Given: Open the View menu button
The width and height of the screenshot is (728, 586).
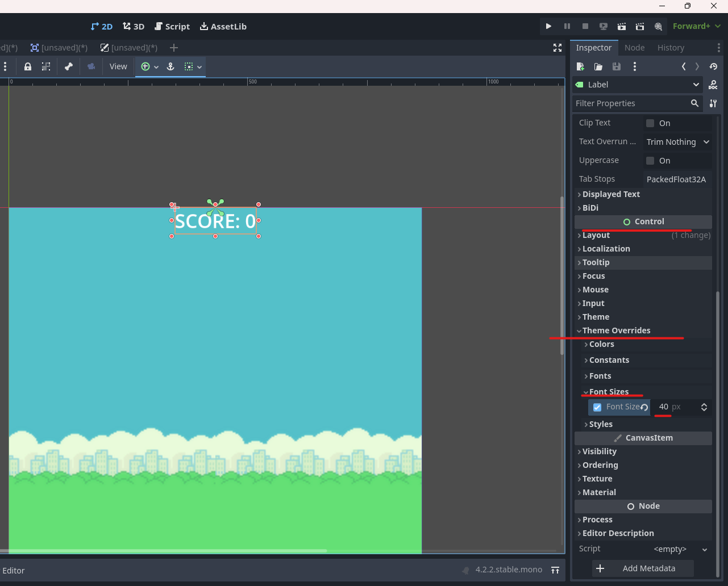Looking at the screenshot, I should click(118, 66).
